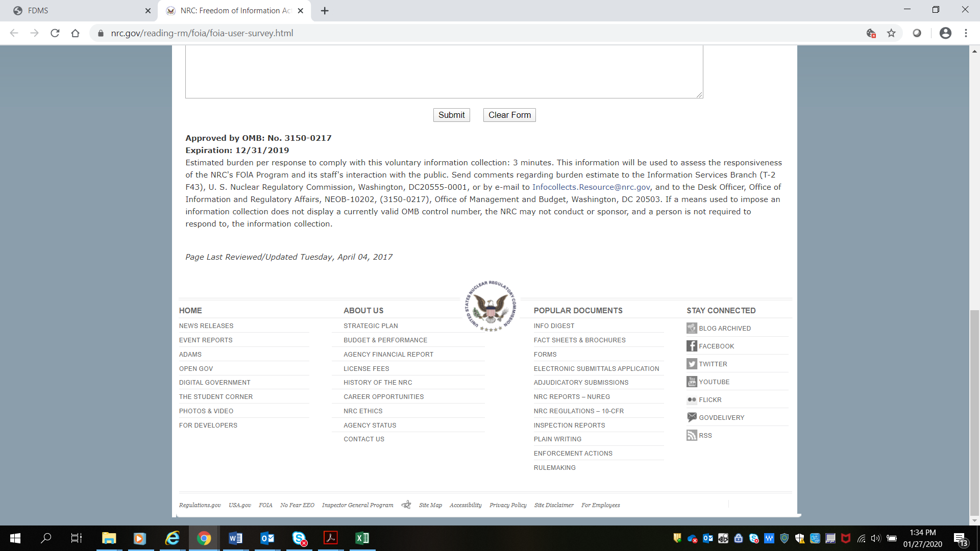Click inside the comments text area
The height and width of the screenshot is (551, 980).
coord(444,71)
